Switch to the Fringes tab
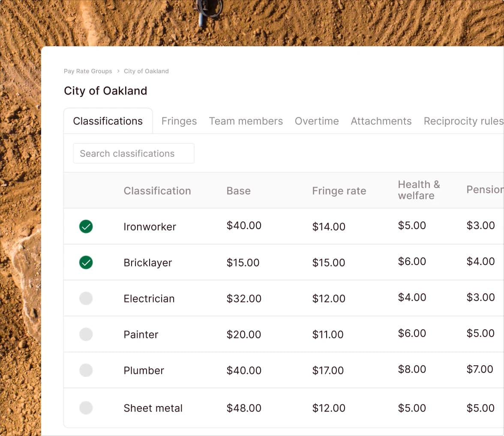504x436 pixels. pyautogui.click(x=179, y=121)
